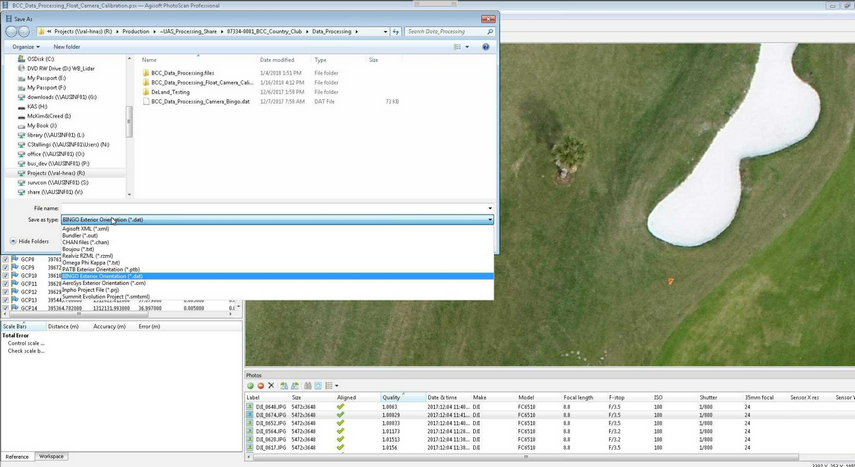Sort photos by Focal length column
This screenshot has height=467, width=855.
click(x=578, y=398)
